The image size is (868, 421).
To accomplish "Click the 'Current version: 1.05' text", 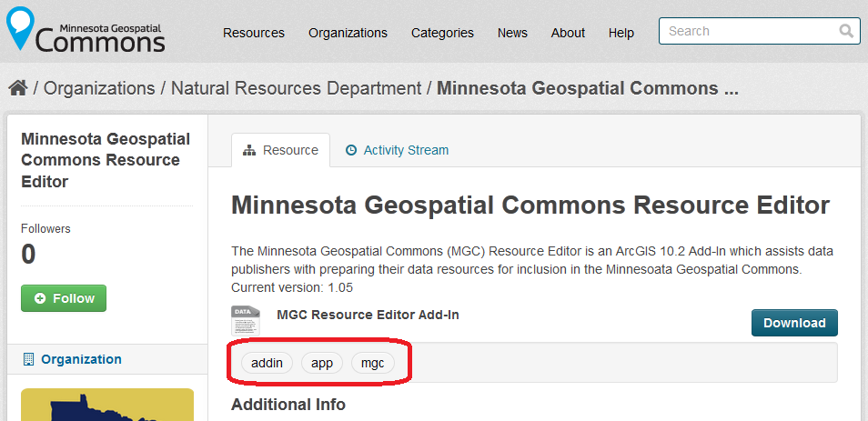I will click(292, 287).
